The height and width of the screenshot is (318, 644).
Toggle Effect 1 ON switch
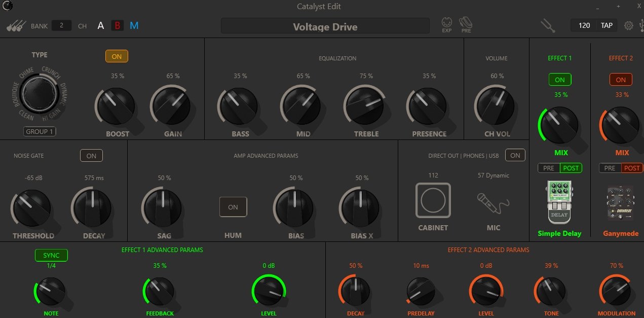(x=560, y=80)
